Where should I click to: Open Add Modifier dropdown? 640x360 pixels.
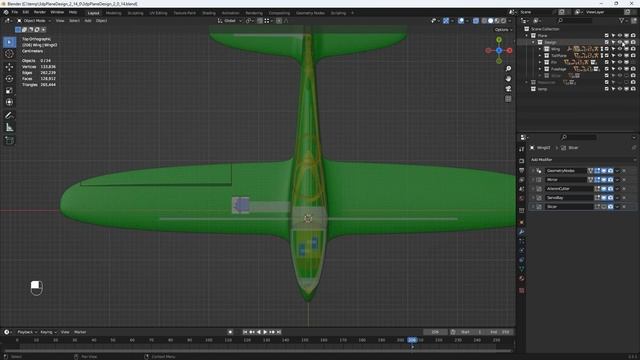582,160
